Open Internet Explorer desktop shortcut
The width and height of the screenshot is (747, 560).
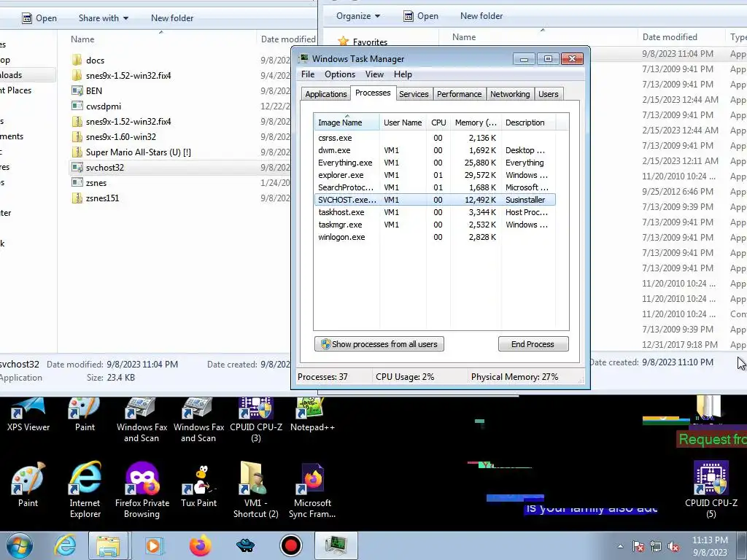(85, 489)
